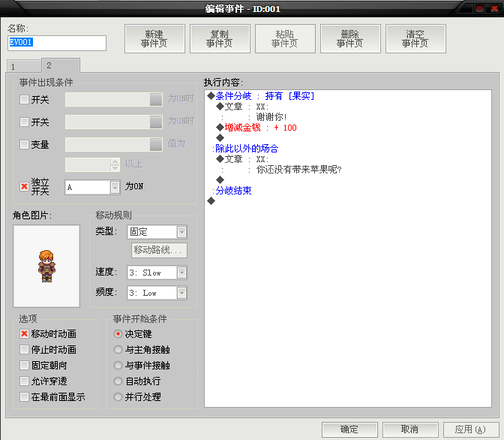
Task: Open the 频度 dropdown showing 3: Low
Action: pos(157,293)
